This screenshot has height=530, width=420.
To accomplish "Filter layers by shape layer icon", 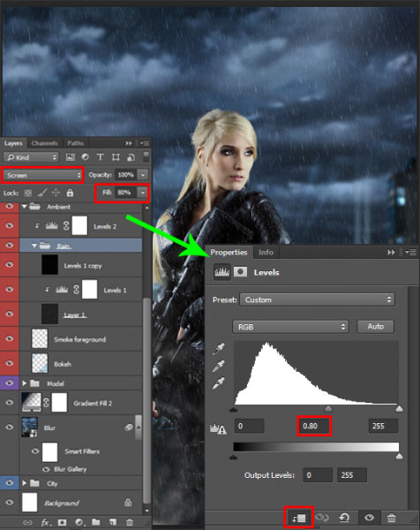I will 116,157.
